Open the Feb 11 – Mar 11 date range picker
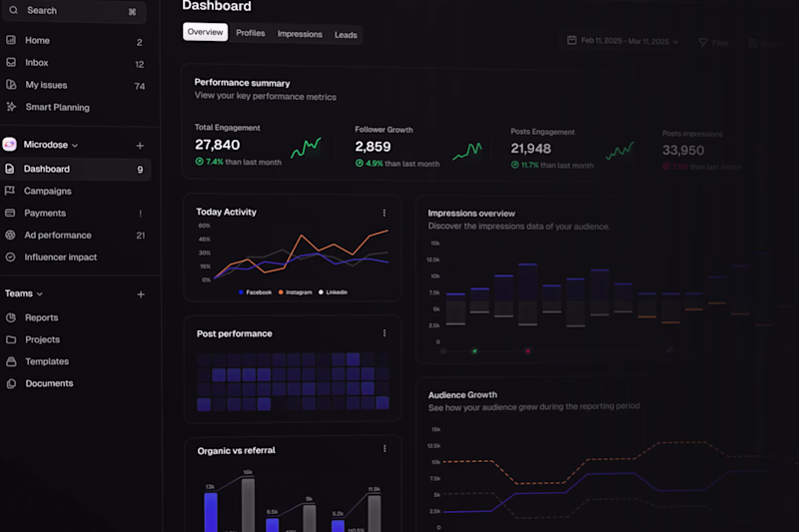 622,41
